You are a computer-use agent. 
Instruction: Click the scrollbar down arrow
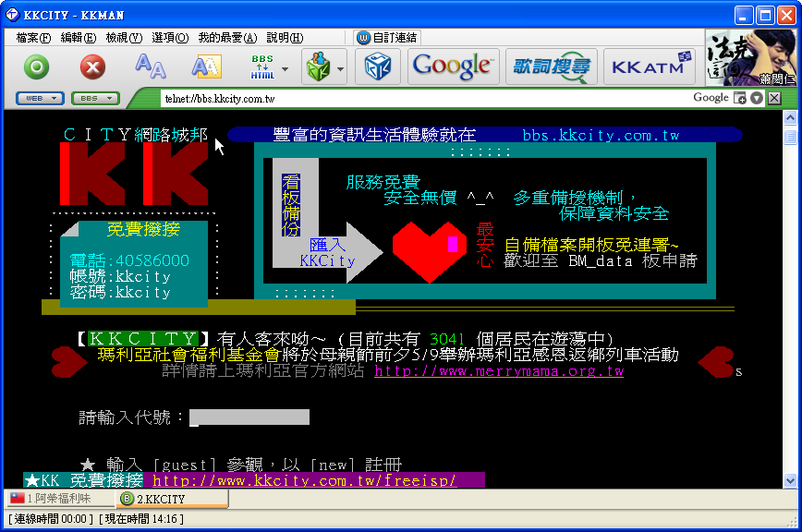point(790,480)
